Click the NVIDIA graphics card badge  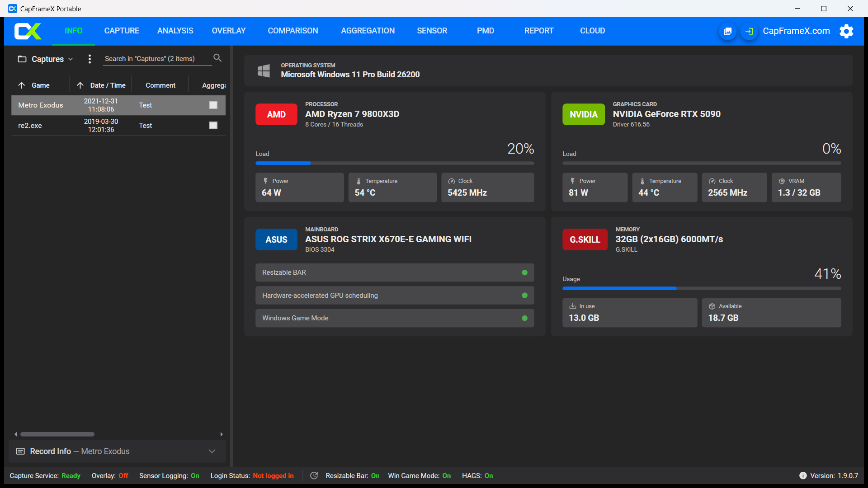click(583, 114)
